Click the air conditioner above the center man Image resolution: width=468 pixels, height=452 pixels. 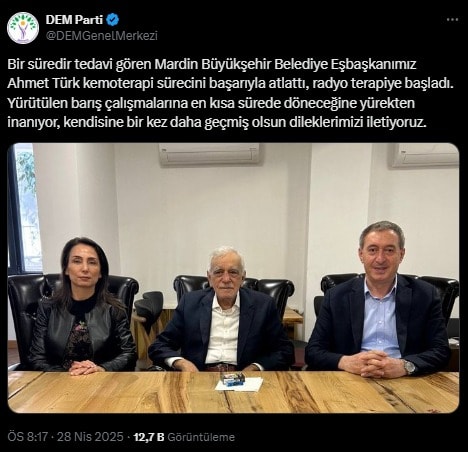coord(209,154)
